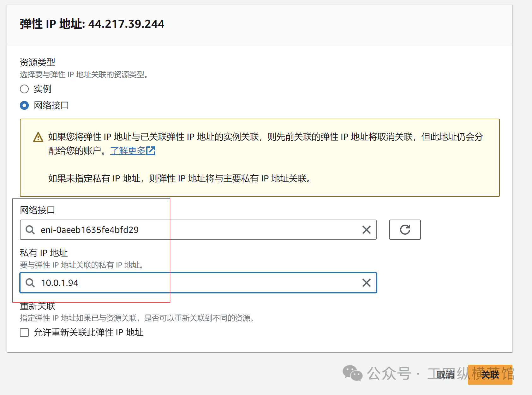Viewport: 532px width, 395px height.
Task: Click the 私有 IP 地址 field label
Action: pyautogui.click(x=44, y=253)
